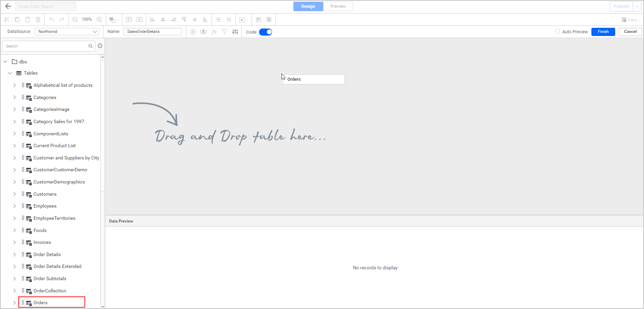Open the Northwind DataSource dropdown
Viewport: 644px width, 309px height.
tap(67, 32)
